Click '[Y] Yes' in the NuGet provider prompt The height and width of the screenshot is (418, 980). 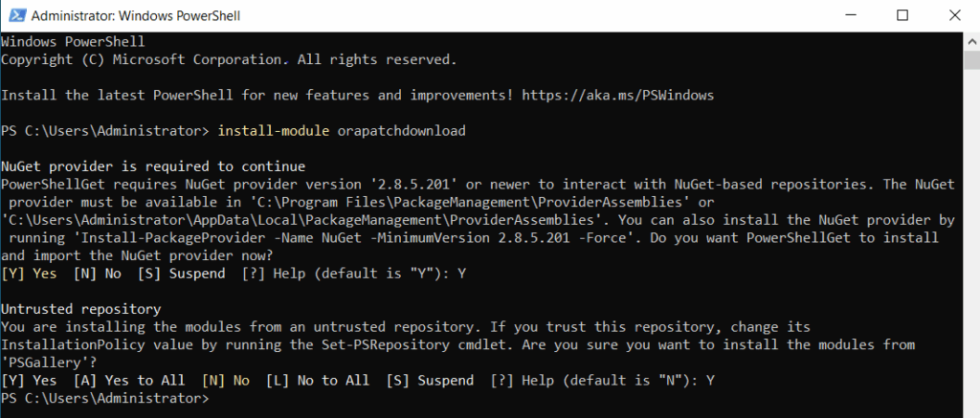coord(29,274)
